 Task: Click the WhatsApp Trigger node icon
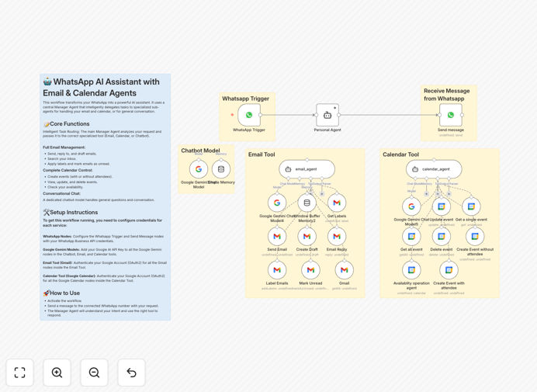(x=249, y=115)
